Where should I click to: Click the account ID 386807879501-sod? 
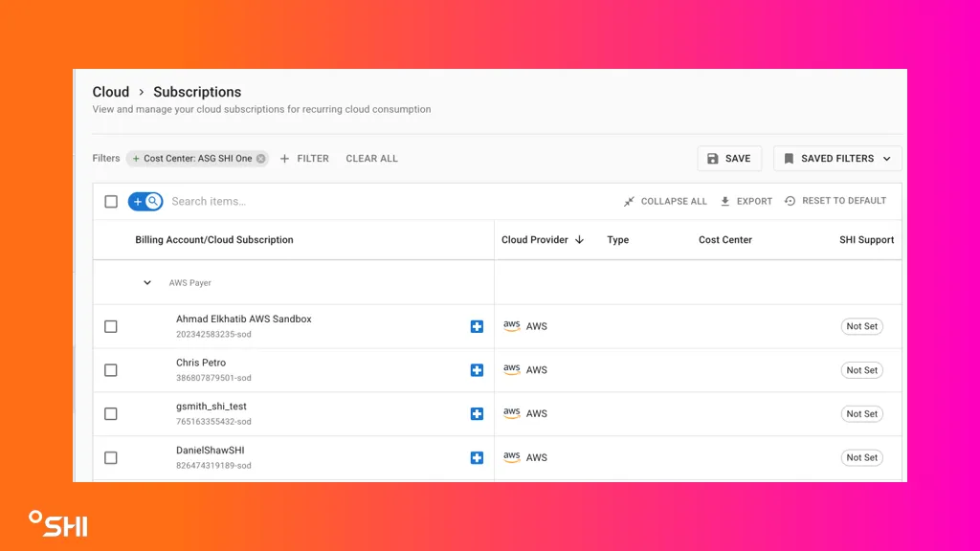[x=213, y=378]
